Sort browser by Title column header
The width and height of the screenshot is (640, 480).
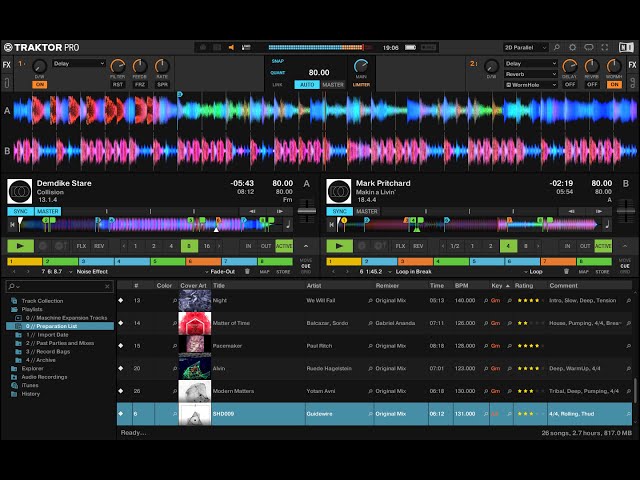(x=219, y=286)
